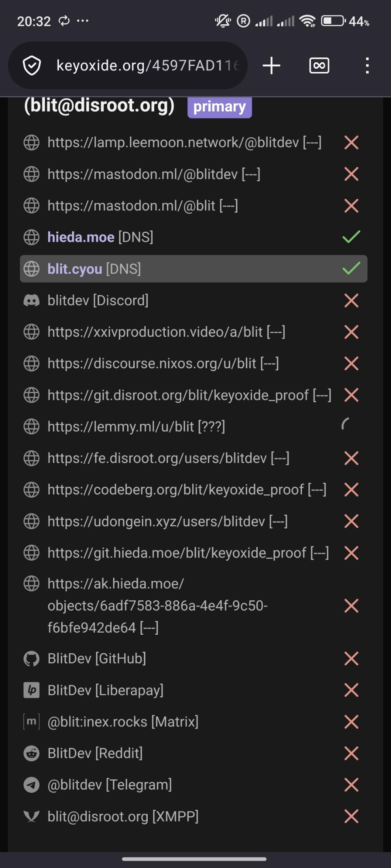Tap the failed X for mastodon.ml/@blitdev
The height and width of the screenshot is (868, 391).
pyautogui.click(x=351, y=174)
